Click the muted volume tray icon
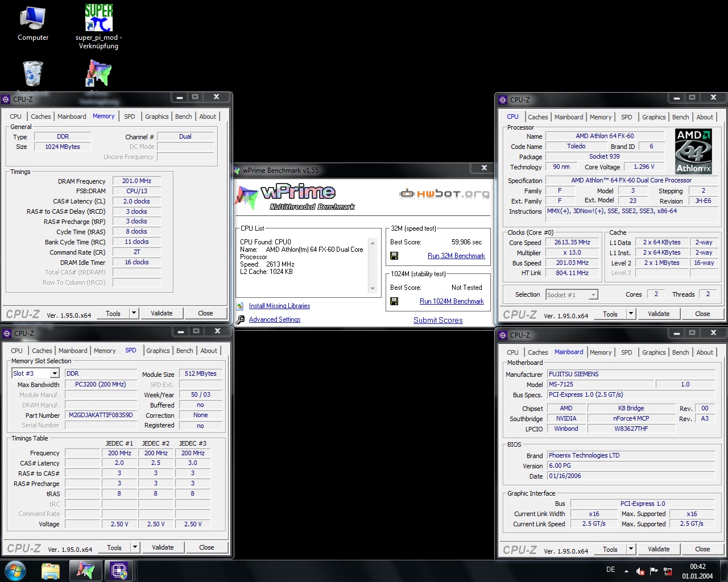Screen dimensions: 728x582 tap(640, 571)
